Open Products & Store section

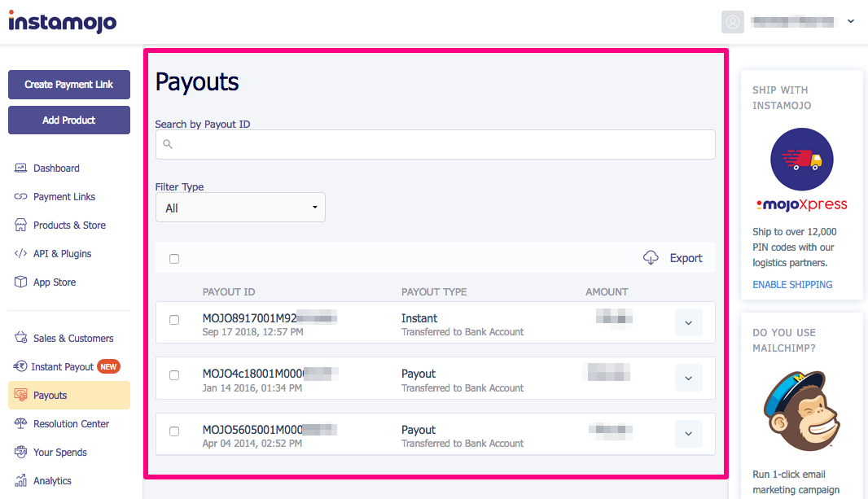(69, 225)
